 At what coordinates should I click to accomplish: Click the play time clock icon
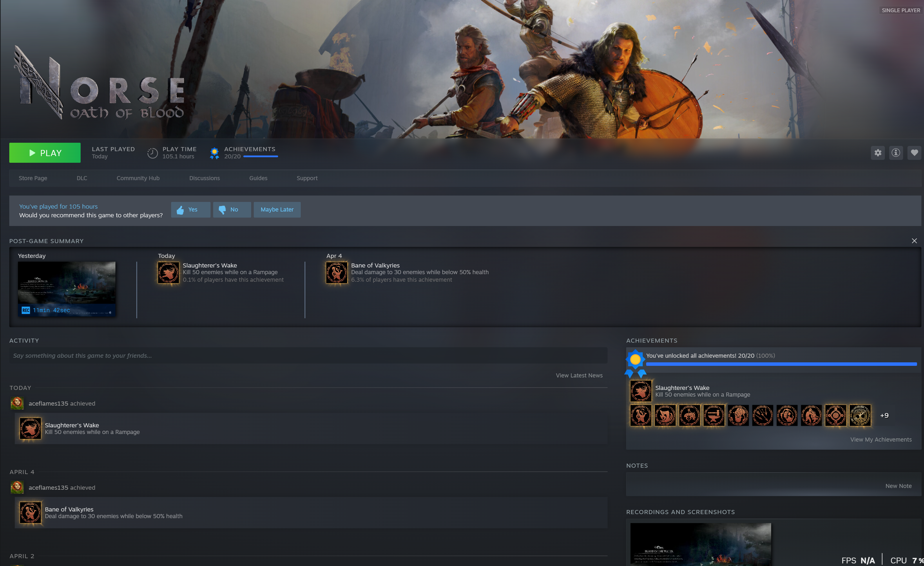click(x=152, y=153)
